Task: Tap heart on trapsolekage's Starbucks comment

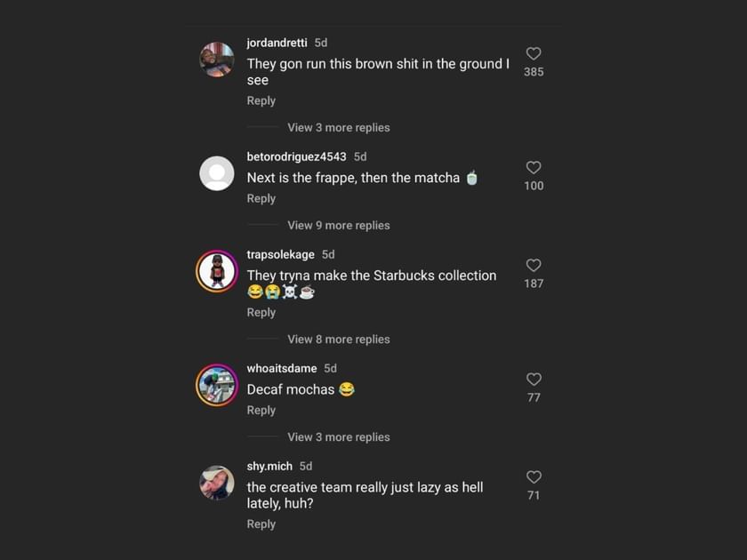Action: (x=534, y=266)
